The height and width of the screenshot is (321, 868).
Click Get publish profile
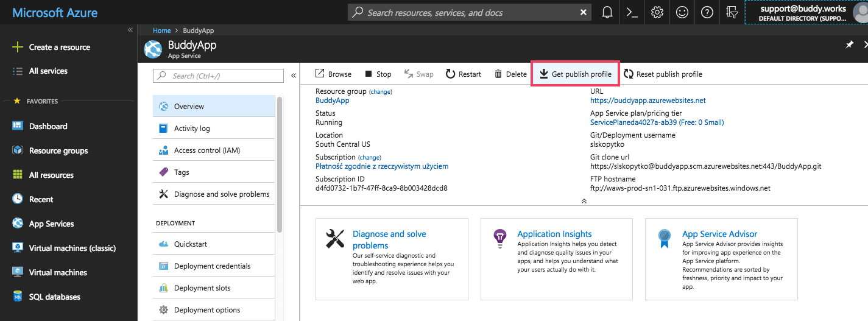point(576,74)
